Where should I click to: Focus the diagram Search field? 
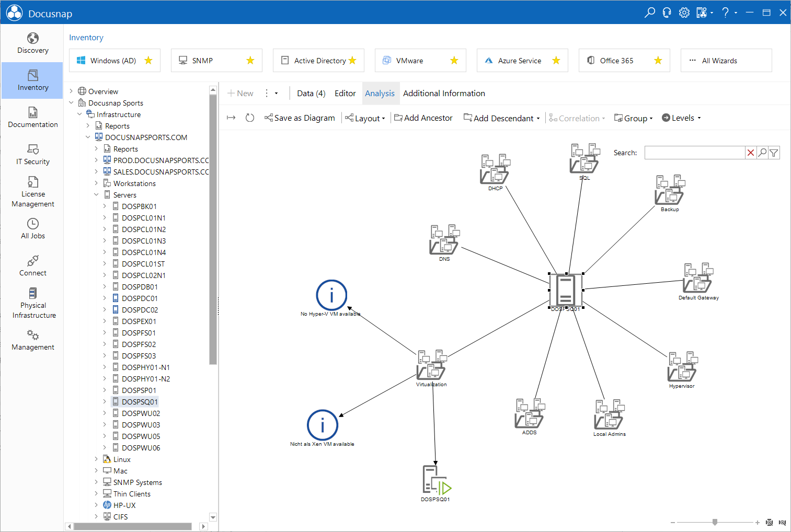[694, 153]
